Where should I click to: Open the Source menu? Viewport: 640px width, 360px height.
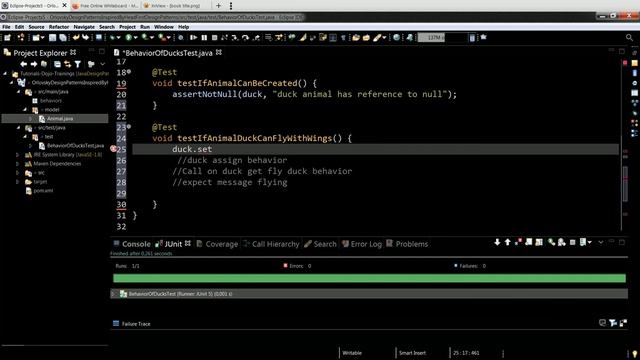coord(36,27)
